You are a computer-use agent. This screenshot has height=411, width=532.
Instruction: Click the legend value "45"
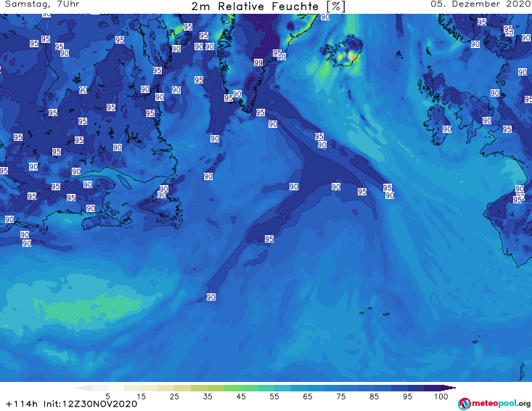pyautogui.click(x=241, y=396)
